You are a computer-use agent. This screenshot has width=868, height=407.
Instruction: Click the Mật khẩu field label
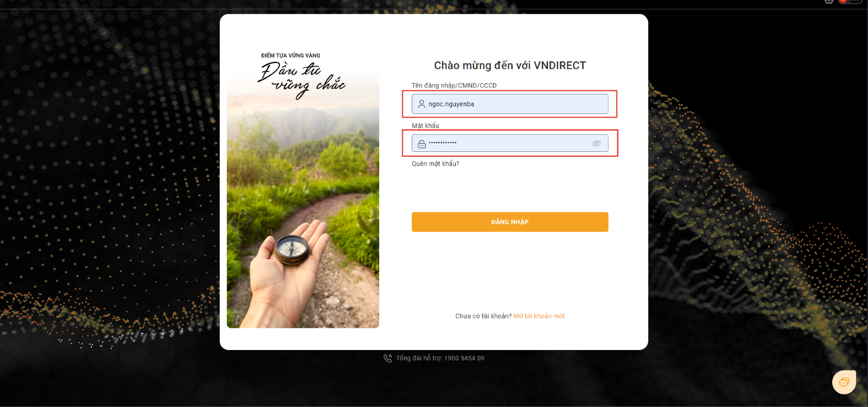tap(425, 126)
